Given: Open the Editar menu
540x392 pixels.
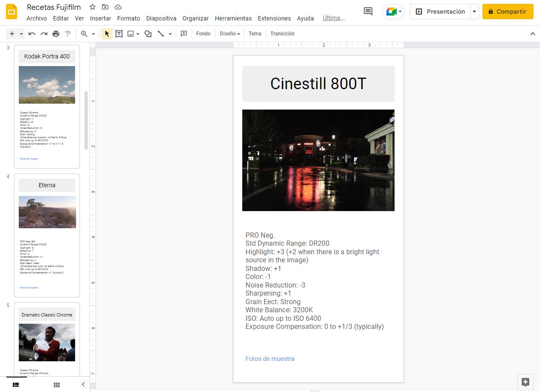Looking at the screenshot, I should pyautogui.click(x=61, y=18).
